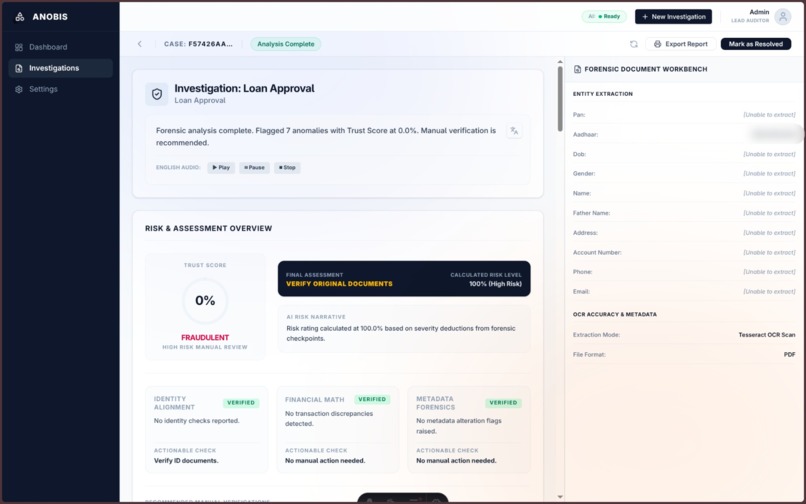806x504 pixels.
Task: Click the scrollbar up arrow
Action: [560, 62]
